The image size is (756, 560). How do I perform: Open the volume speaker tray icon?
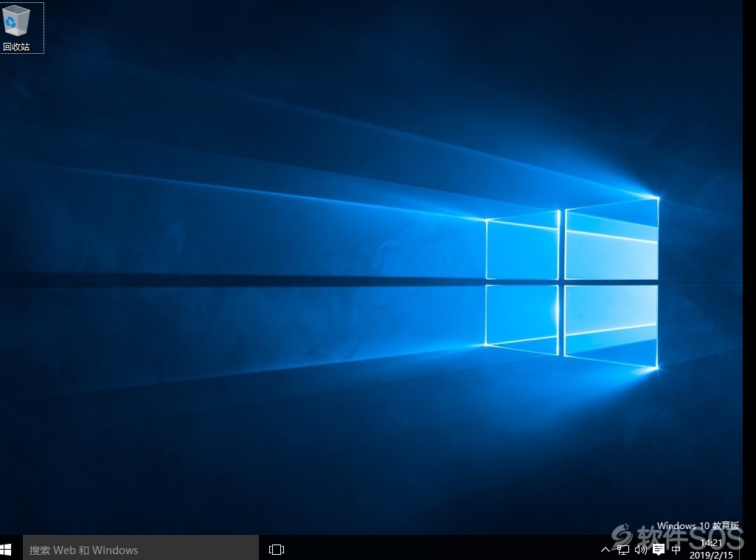pyautogui.click(x=641, y=550)
